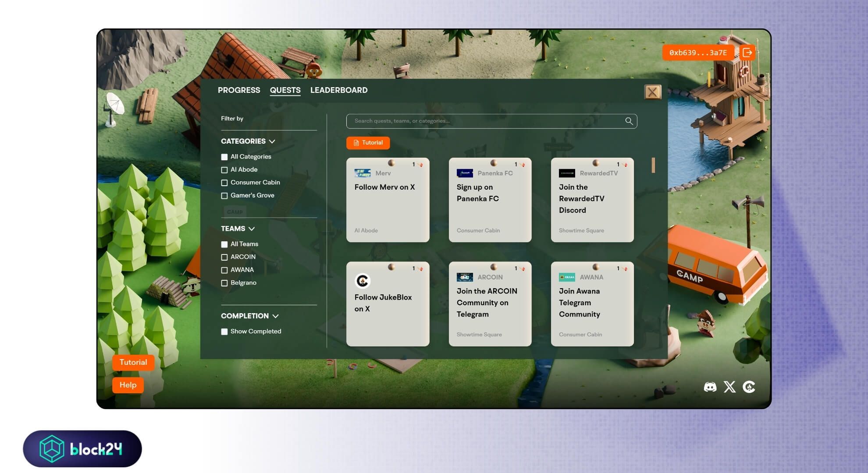Open Join Awana Telegram Community quest
Screen dimensions: 868x473
click(x=592, y=304)
